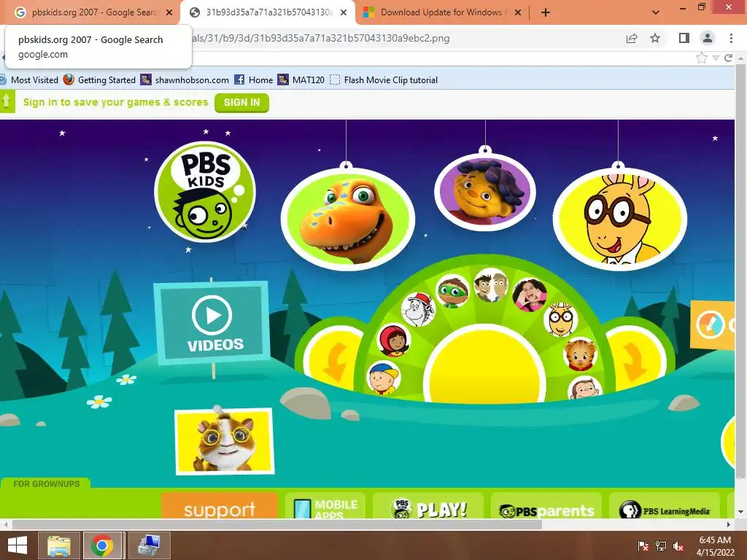Close the pbskids.org 2007 Google Search tab
Image resolution: width=747 pixels, height=560 pixels.
pos(169,13)
